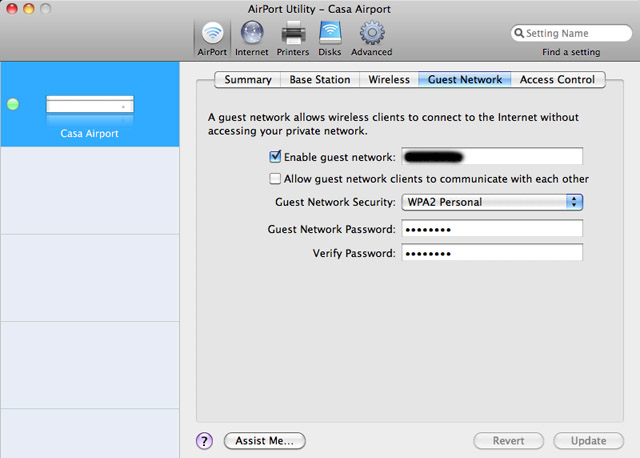Screen dimensions: 640x458
Task: Allow guest clients to communicate with each other
Action: click(x=275, y=179)
